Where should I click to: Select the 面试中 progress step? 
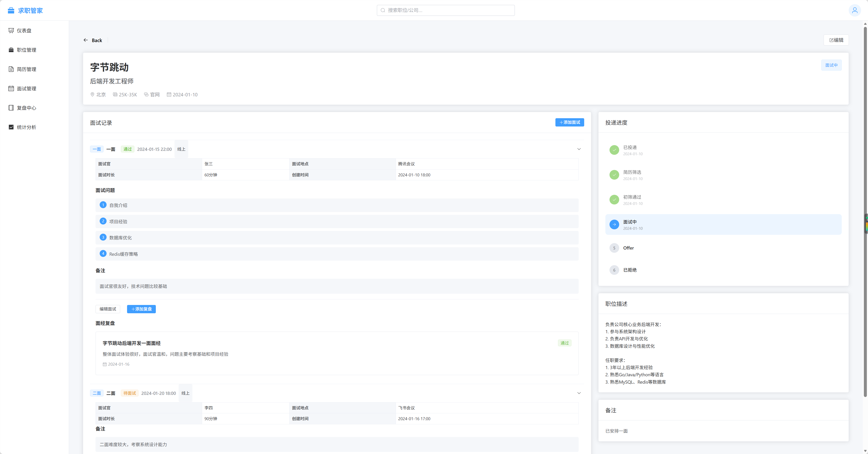(x=723, y=225)
